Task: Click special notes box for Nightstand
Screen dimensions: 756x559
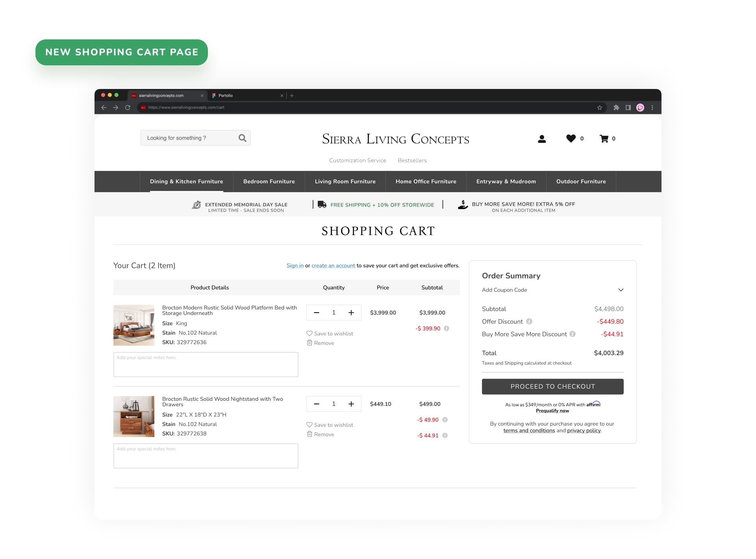Action: pos(206,456)
